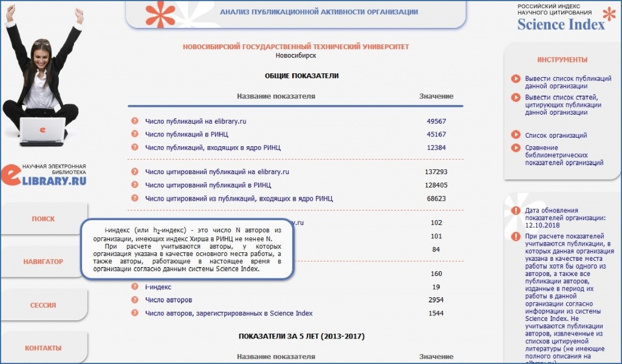Open 'Число цитирований публикаций на elibrary.ru' link

(217, 172)
